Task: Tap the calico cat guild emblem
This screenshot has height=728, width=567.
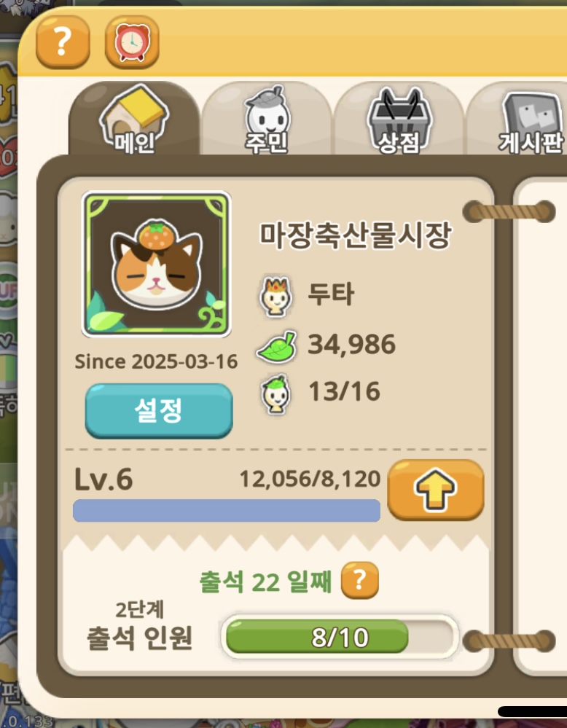Action: click(157, 264)
